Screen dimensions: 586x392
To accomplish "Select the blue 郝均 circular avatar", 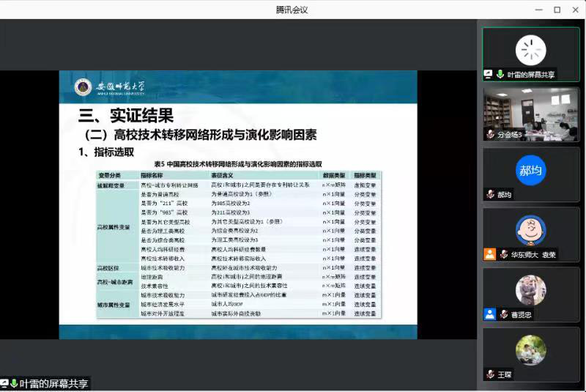I will tap(530, 169).
